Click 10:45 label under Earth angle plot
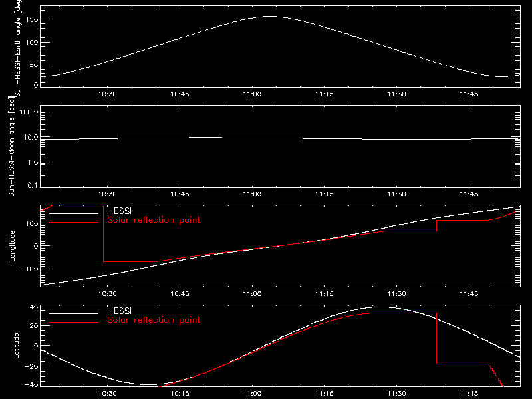This screenshot has height=399, width=532. pyautogui.click(x=180, y=94)
